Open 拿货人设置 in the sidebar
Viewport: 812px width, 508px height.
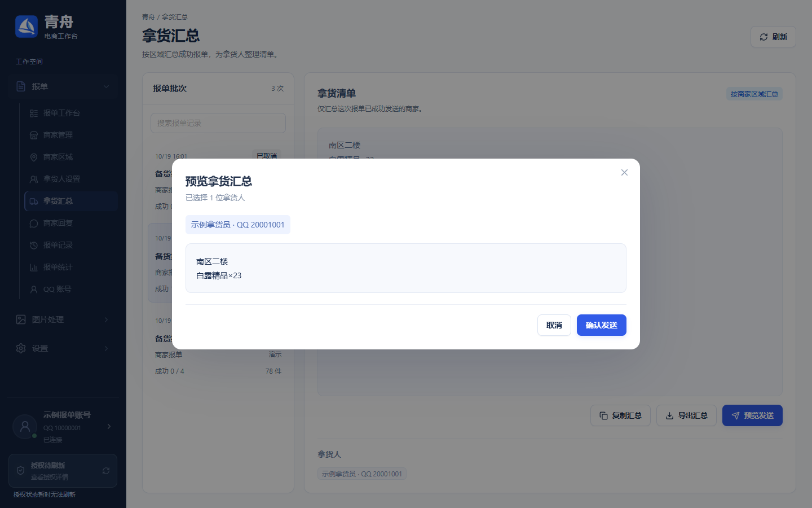71,179
